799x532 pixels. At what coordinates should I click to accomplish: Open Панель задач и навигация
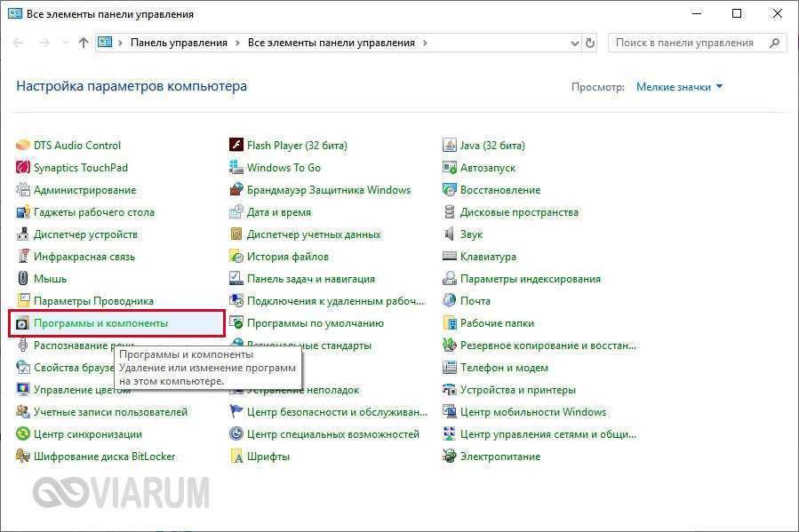[x=311, y=279]
